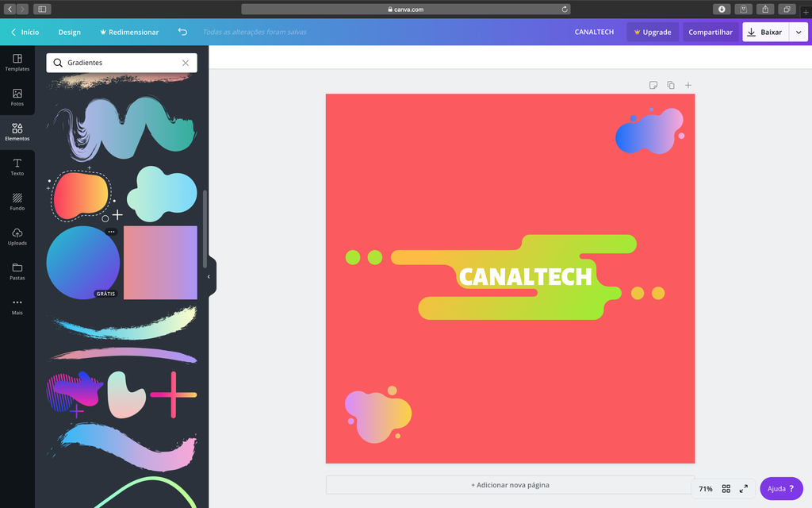Open the Pastas folders panel

[x=17, y=271]
